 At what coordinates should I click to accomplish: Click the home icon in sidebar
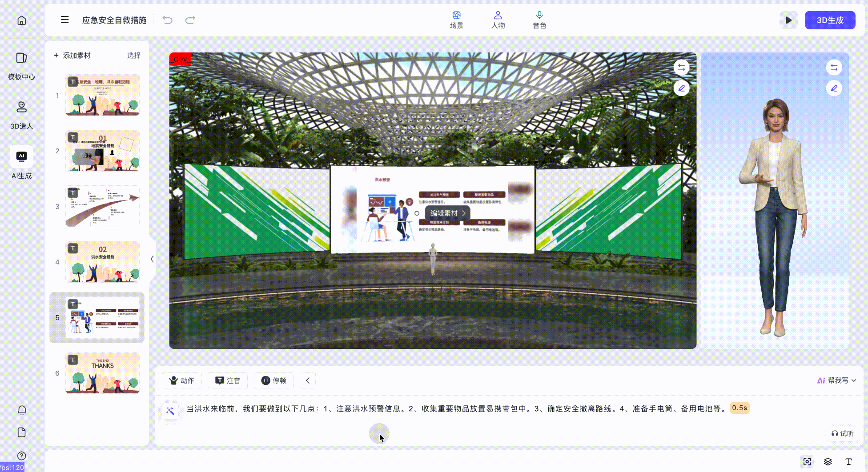point(21,20)
